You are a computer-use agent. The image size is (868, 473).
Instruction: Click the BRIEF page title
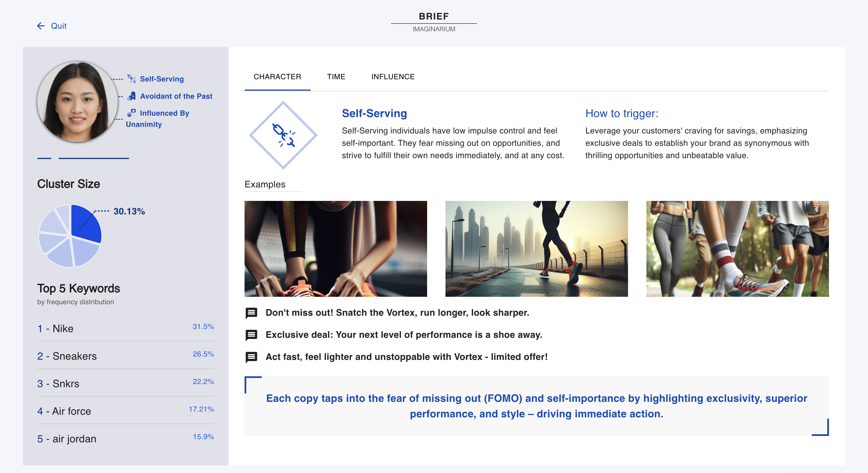coord(434,16)
